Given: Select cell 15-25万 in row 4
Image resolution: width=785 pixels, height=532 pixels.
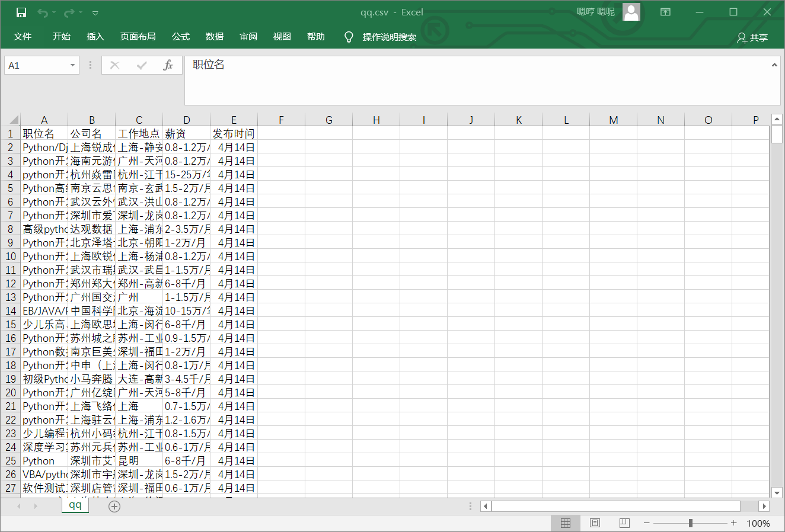Looking at the screenshot, I should point(187,175).
